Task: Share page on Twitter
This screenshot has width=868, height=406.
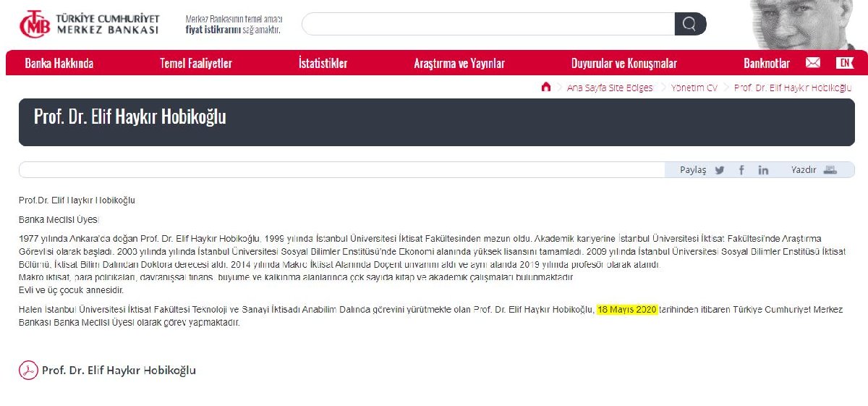Action: [720, 170]
